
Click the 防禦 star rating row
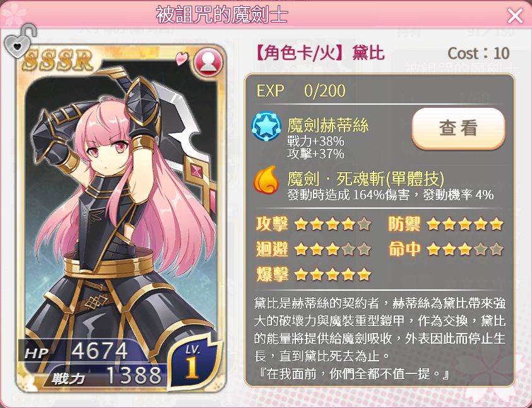446,224
